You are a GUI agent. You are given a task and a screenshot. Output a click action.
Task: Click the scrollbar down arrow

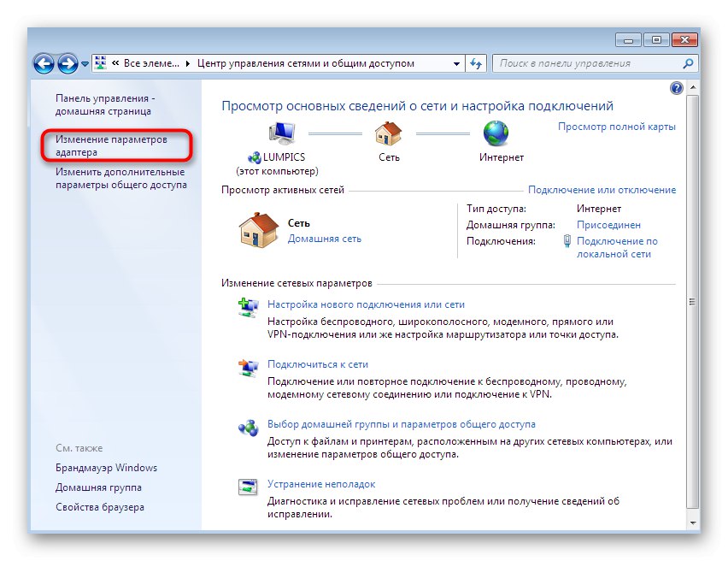pos(693,523)
